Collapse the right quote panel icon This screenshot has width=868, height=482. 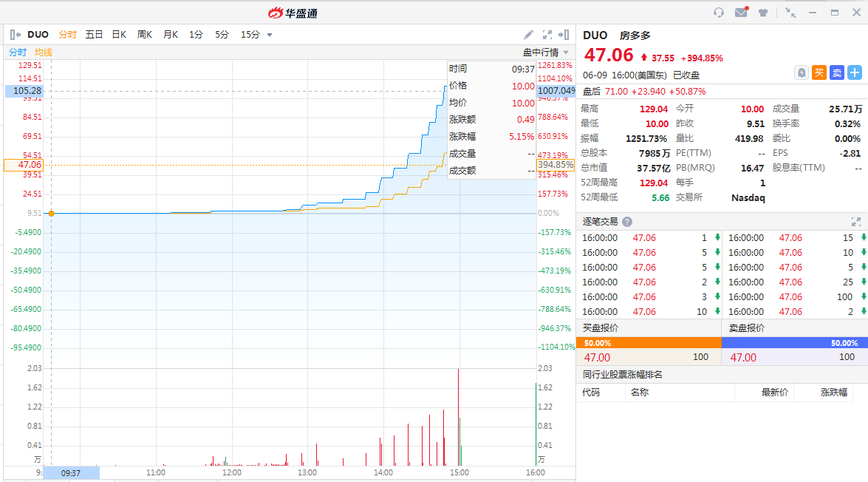click(564, 34)
